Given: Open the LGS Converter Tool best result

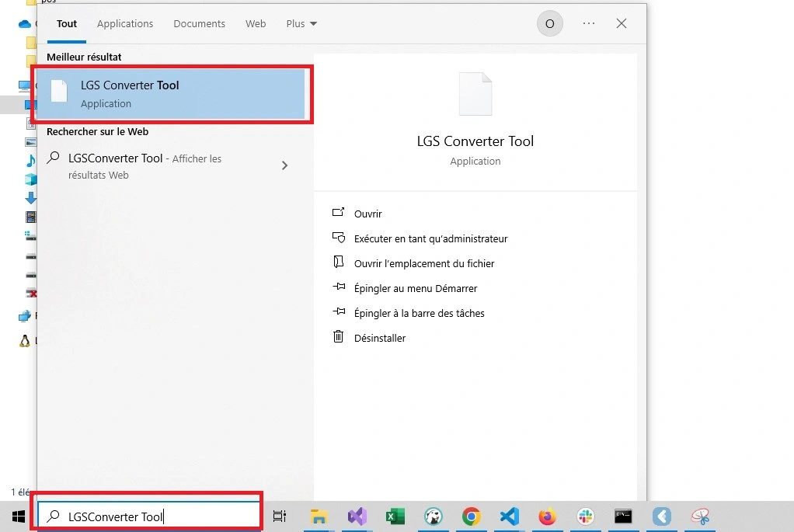Looking at the screenshot, I should 171,94.
